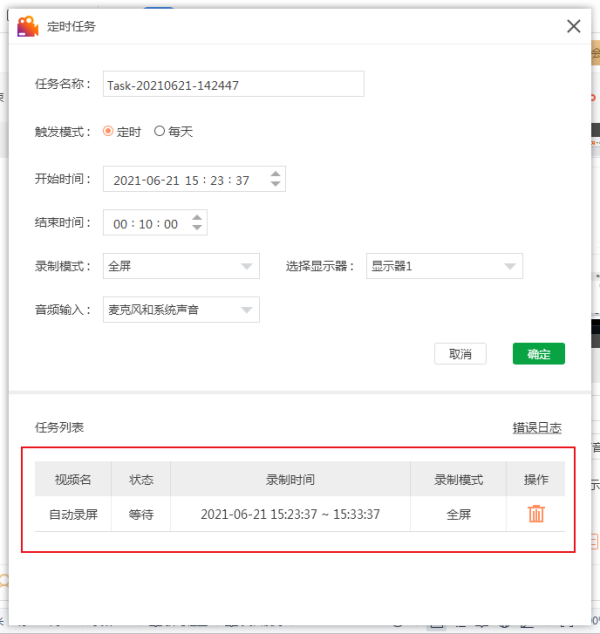Select the 自动录屏 row in task list
The width and height of the screenshot is (600, 634).
(x=300, y=514)
